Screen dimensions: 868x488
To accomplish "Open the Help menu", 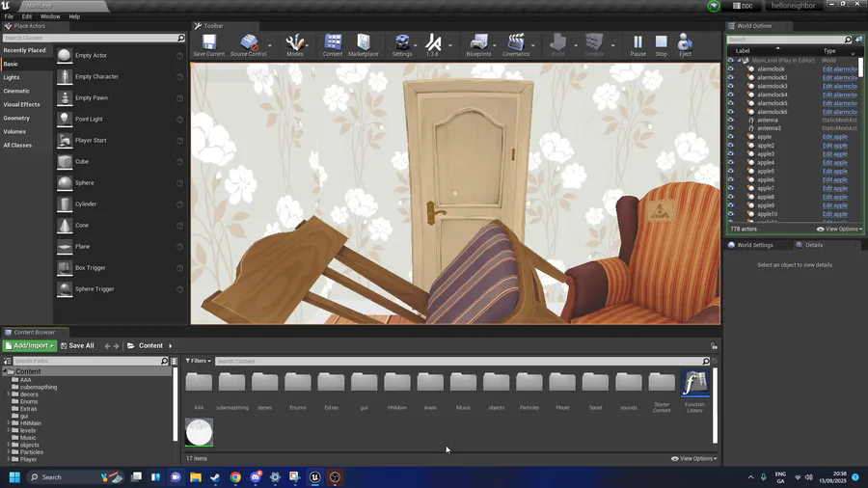I will click(74, 16).
